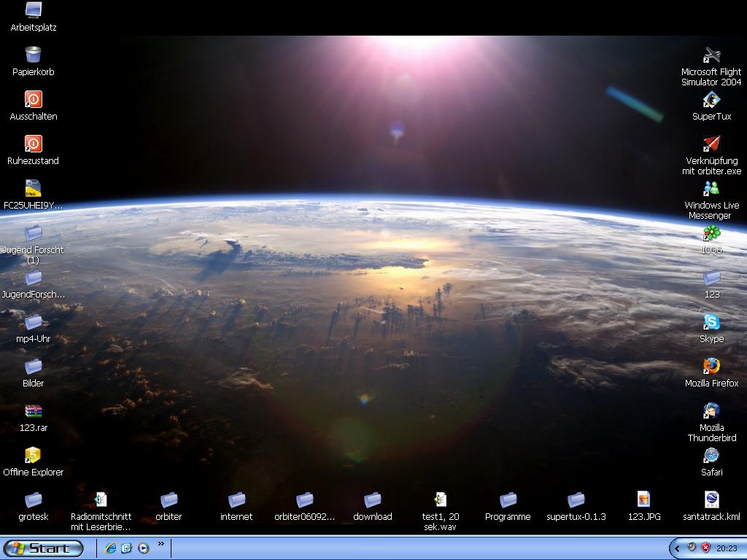Select the Ausschalten shutdown shortcut
Viewport: 747px width, 560px height.
pyautogui.click(x=33, y=100)
